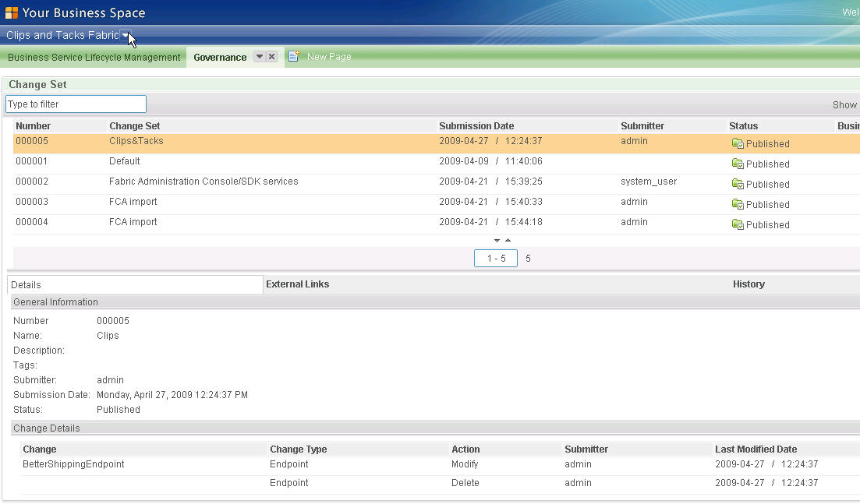Select the Details tab
Image resolution: width=860 pixels, height=504 pixels.
[27, 285]
